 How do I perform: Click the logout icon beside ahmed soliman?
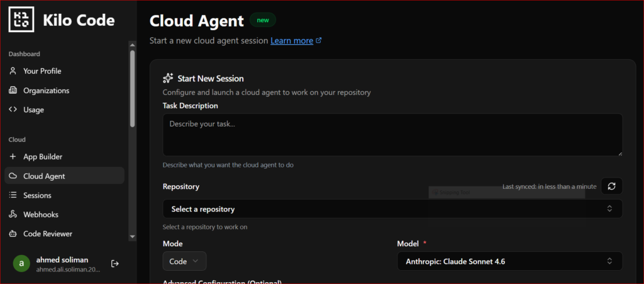point(115,263)
